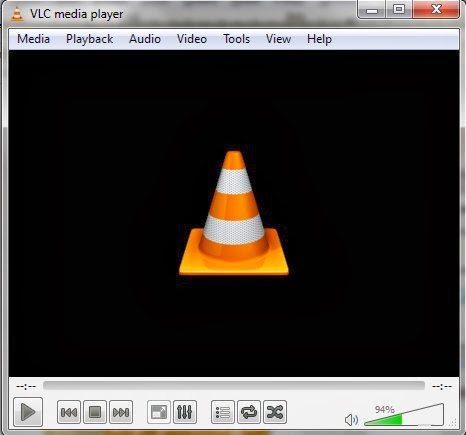Skip to previous media track
This screenshot has height=435, width=466.
(69, 412)
